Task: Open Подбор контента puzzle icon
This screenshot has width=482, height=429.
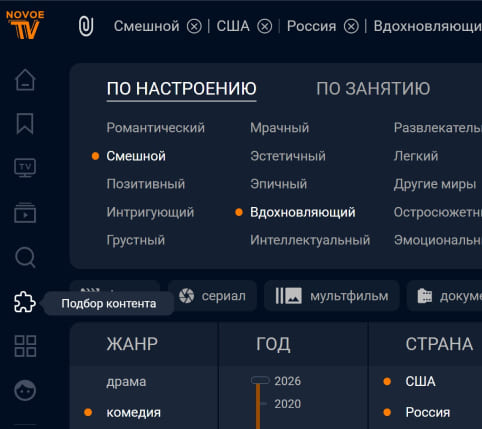Action: point(25,302)
